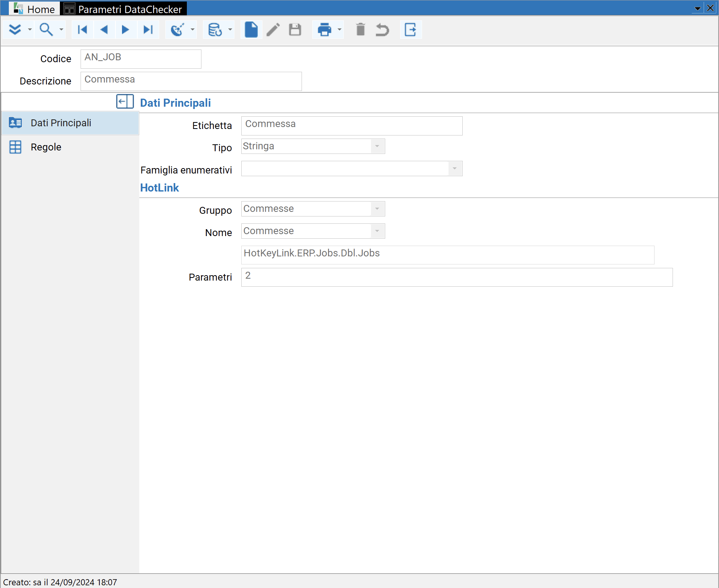The width and height of the screenshot is (719, 588).
Task: Click the Descrizione field
Action: click(191, 81)
